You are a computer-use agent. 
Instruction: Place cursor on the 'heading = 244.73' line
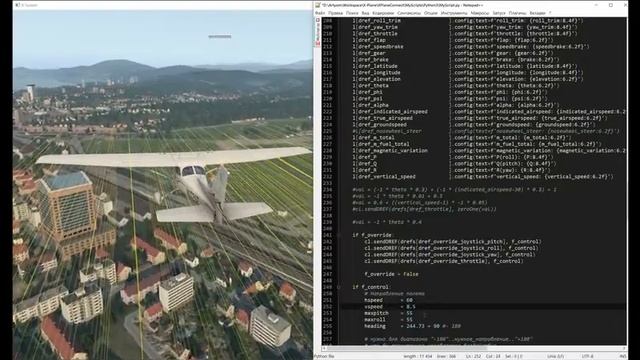413,326
